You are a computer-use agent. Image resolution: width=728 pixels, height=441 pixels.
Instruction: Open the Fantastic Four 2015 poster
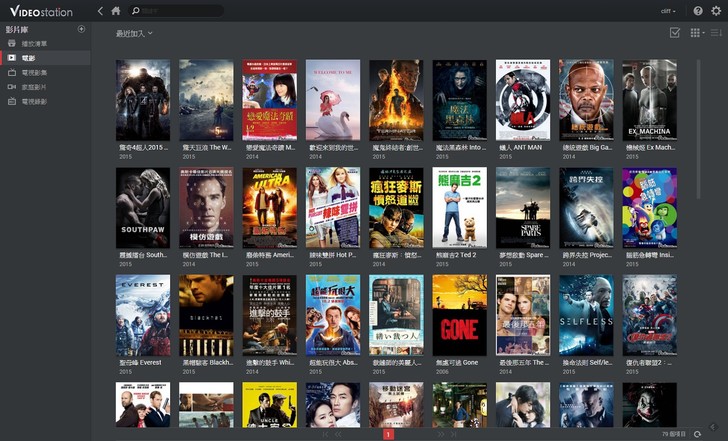(143, 100)
